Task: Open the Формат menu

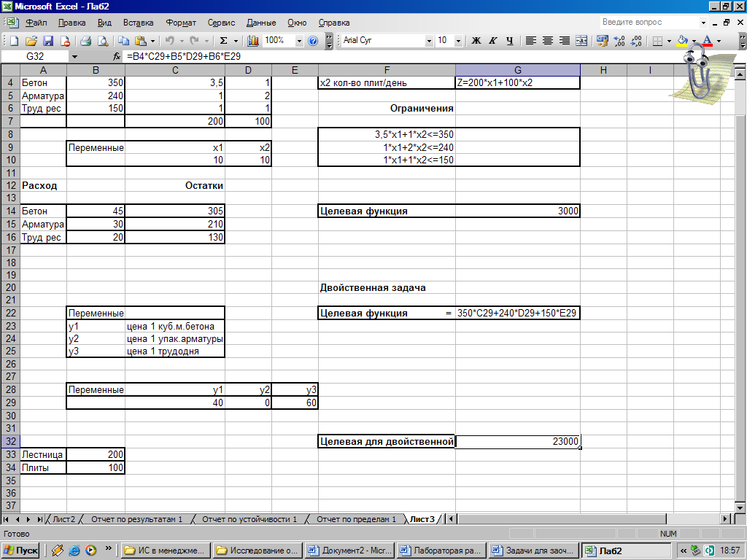Action: [x=181, y=23]
